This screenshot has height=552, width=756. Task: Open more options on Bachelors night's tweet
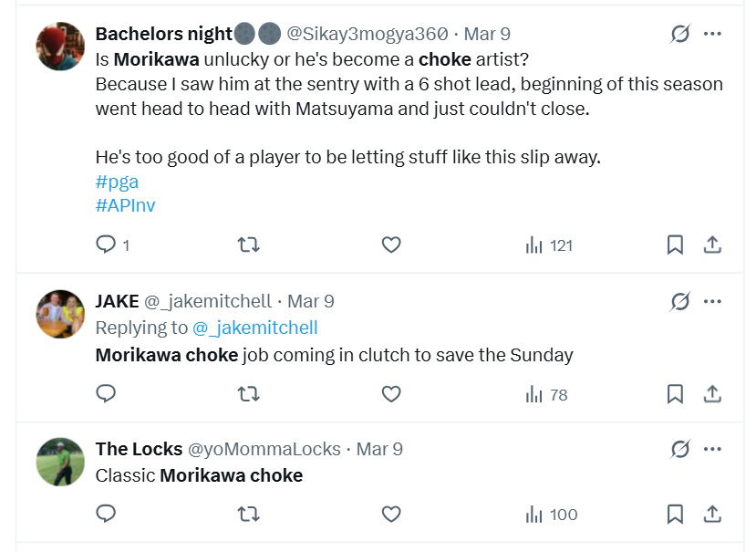[712, 33]
